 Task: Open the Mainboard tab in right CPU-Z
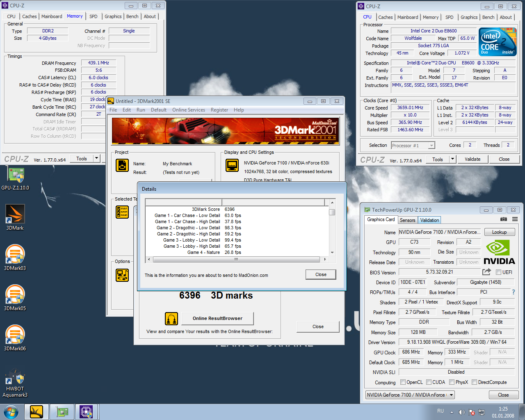(408, 17)
